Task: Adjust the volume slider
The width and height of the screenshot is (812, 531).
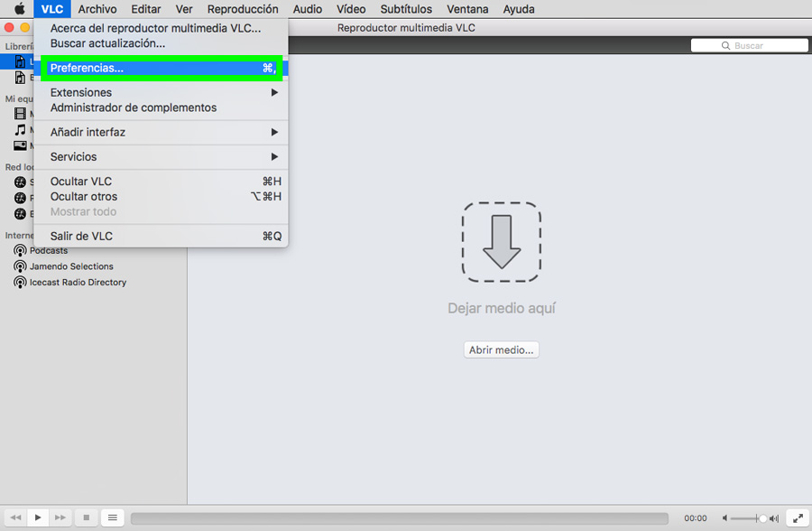Action: coord(748,518)
